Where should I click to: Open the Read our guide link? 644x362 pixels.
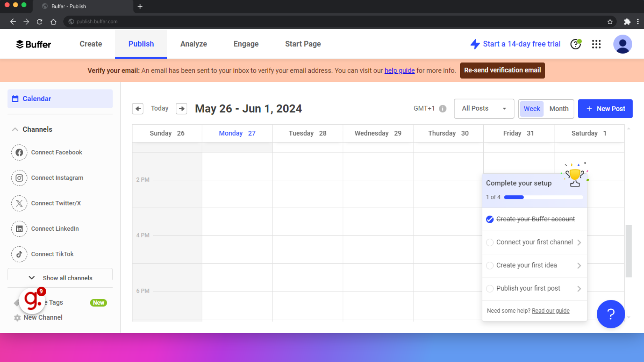[550, 311]
